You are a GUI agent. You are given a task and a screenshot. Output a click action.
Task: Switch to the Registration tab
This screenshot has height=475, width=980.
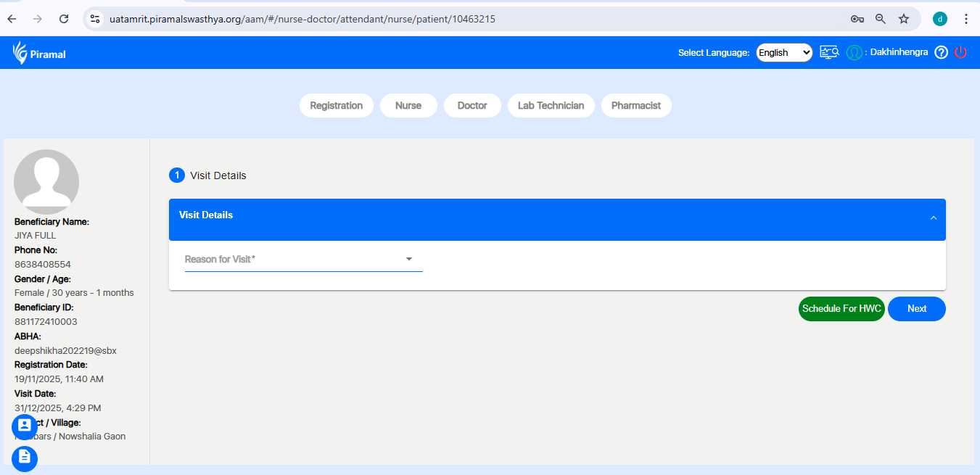[336, 106]
